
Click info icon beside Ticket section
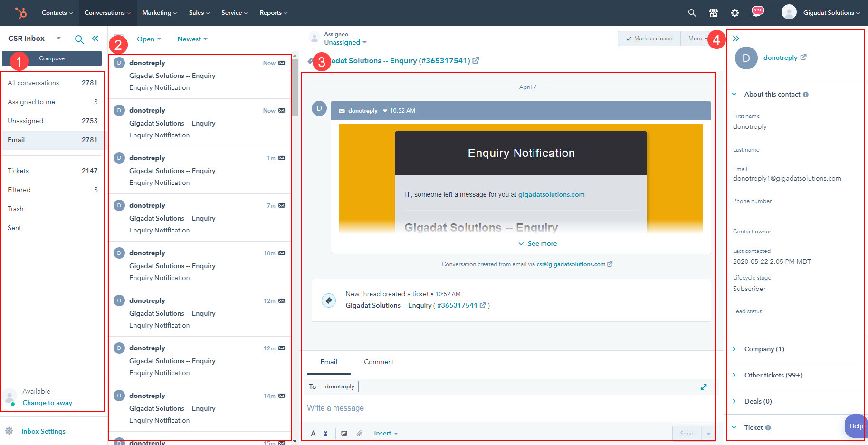[768, 428]
